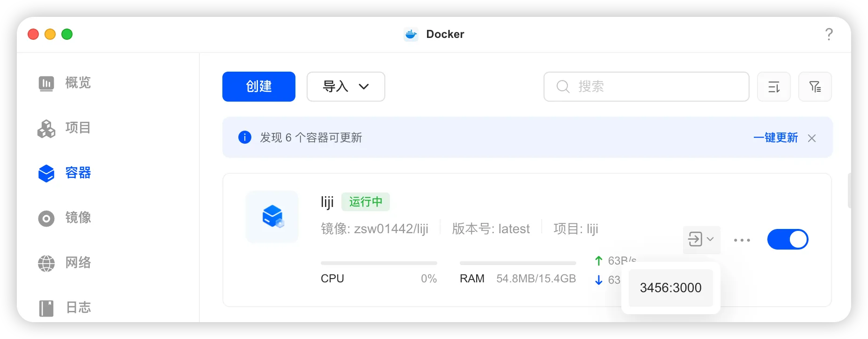Click project label 项目: liji
Screen dimensions: 868x339
tap(576, 228)
